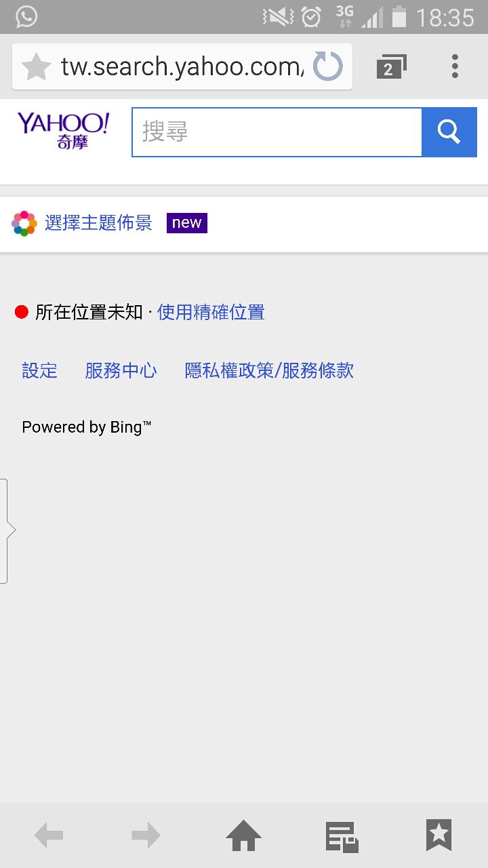
Task: Open the browser three-dot overflow menu
Action: point(455,66)
